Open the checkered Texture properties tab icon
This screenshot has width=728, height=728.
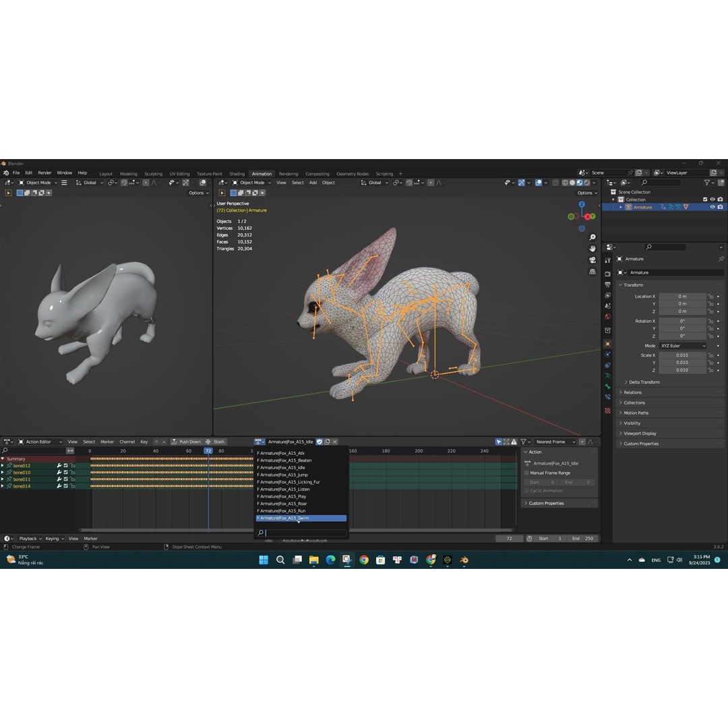point(607,411)
